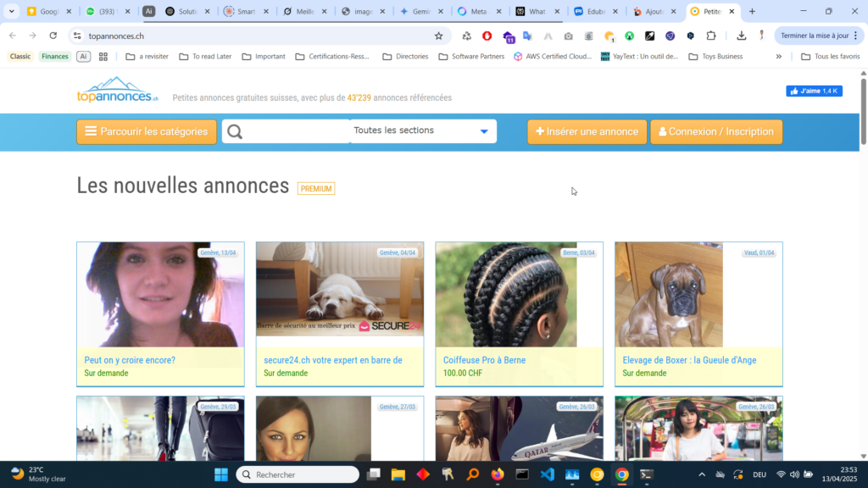Show more bookmarks with the double chevron
The height and width of the screenshot is (488, 868).
778,57
